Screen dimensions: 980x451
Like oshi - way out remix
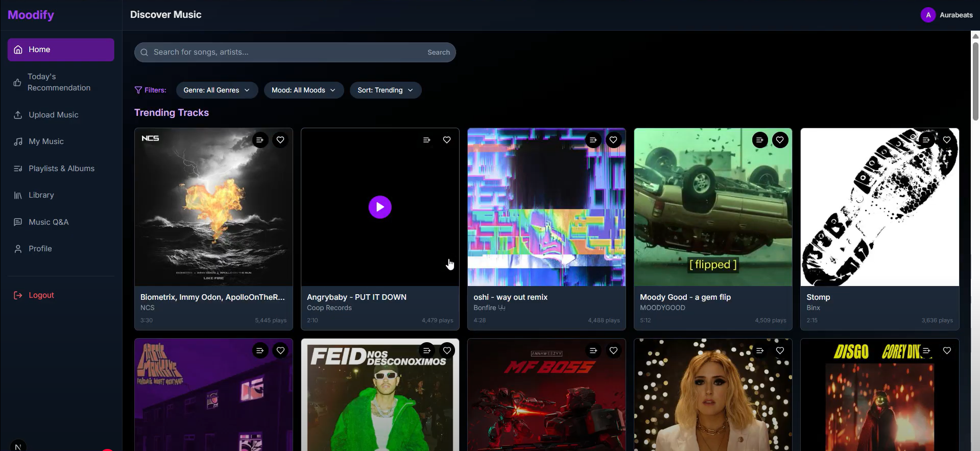pos(613,140)
